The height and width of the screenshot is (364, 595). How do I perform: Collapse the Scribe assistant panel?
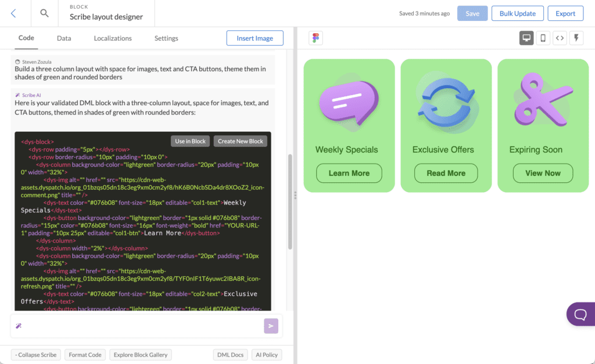coord(35,354)
